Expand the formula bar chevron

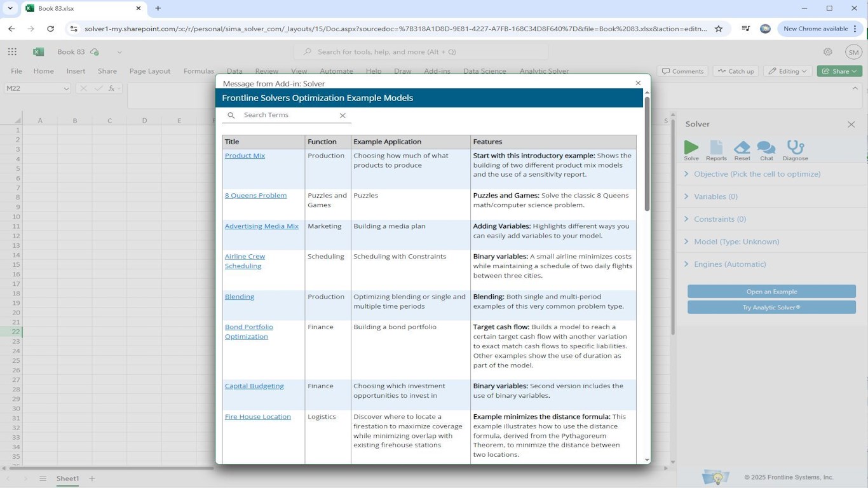pyautogui.click(x=855, y=88)
